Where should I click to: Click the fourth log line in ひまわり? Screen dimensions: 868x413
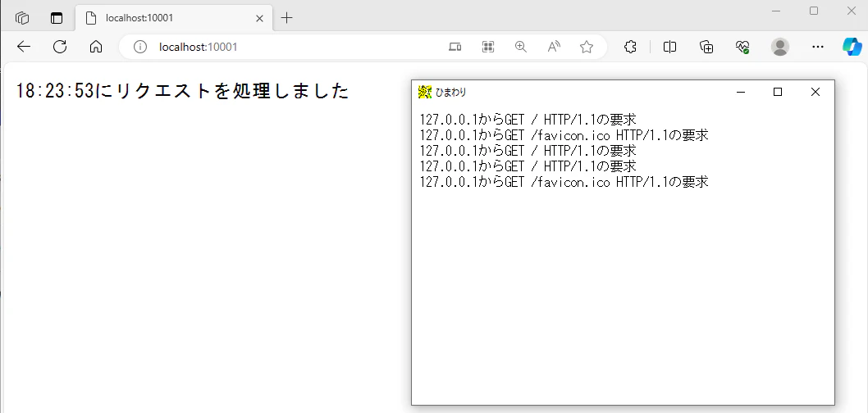[528, 166]
